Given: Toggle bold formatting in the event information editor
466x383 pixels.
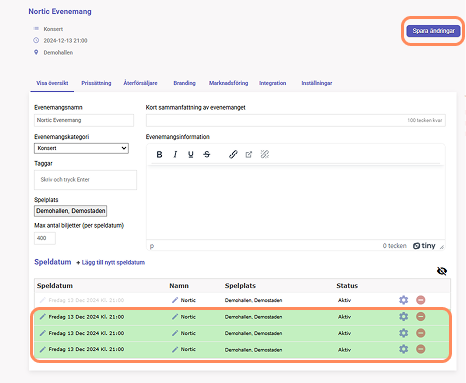Looking at the screenshot, I should coord(159,154).
